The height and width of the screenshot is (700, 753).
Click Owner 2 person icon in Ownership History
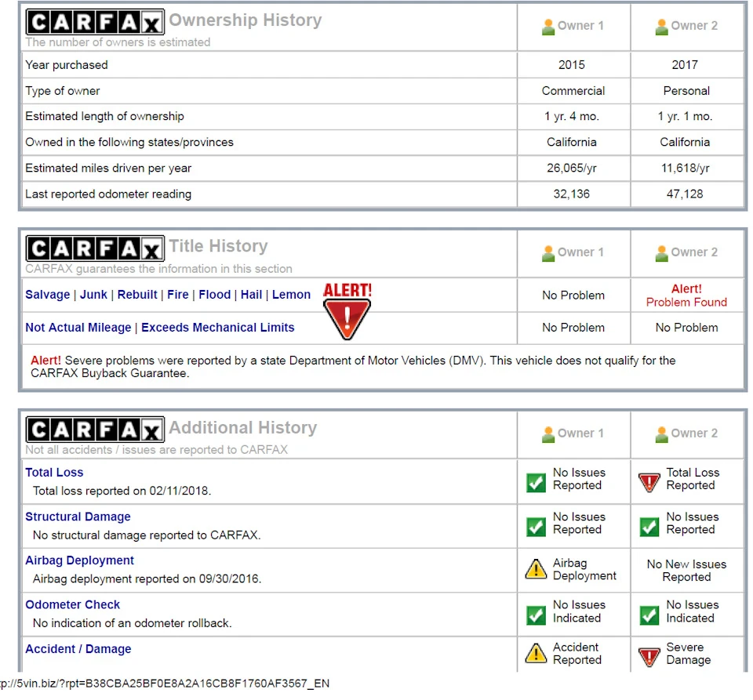tap(661, 27)
